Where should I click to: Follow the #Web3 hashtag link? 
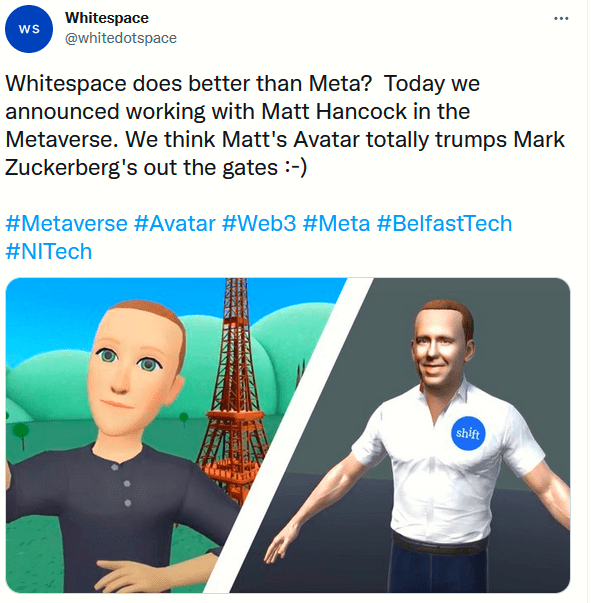(x=260, y=223)
